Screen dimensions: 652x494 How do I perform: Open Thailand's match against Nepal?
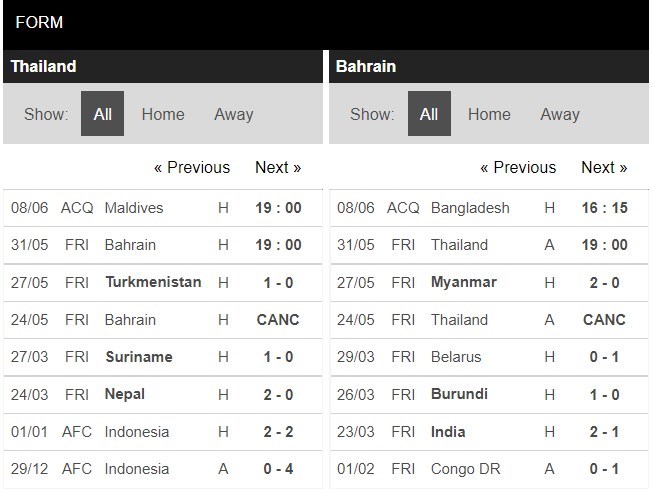(x=125, y=394)
